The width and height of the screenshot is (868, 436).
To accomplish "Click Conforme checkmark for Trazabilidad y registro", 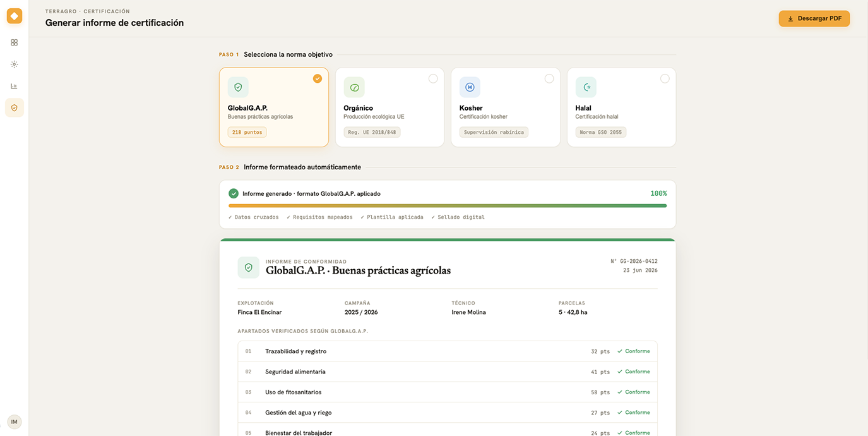I will pos(620,351).
